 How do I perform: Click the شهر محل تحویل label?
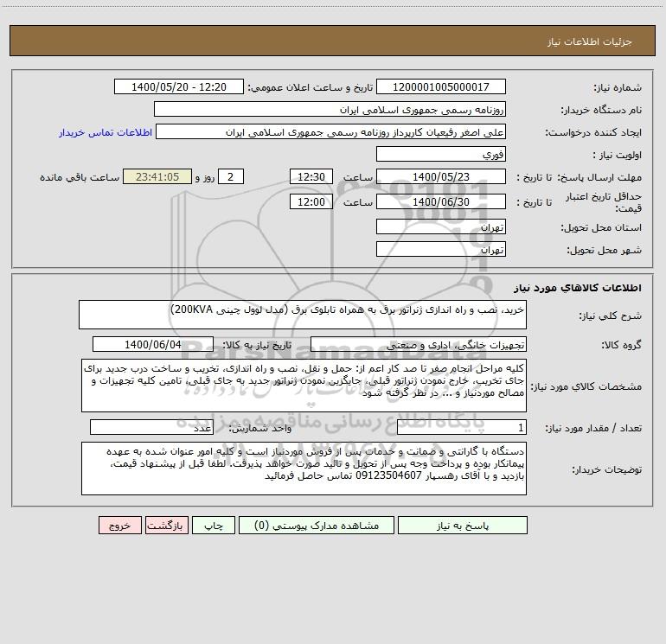(604, 251)
